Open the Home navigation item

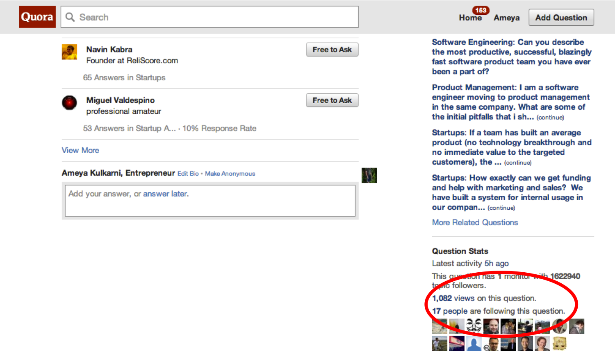[x=470, y=18]
